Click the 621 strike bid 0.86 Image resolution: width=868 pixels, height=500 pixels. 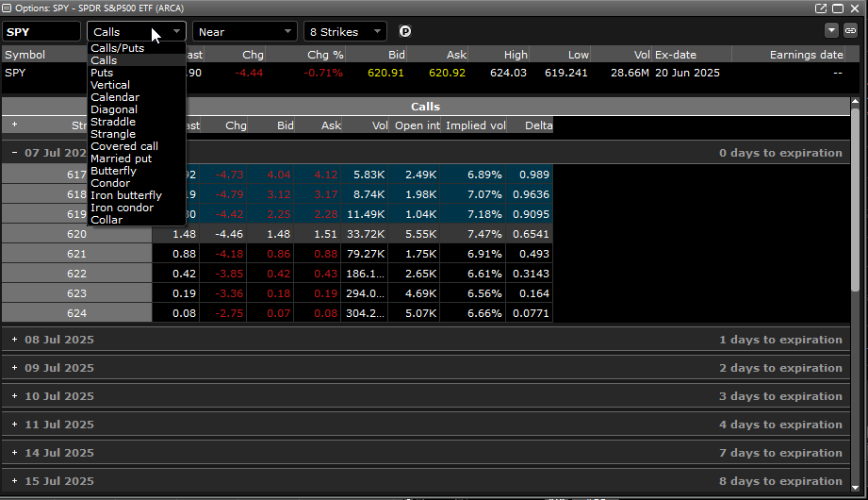278,254
